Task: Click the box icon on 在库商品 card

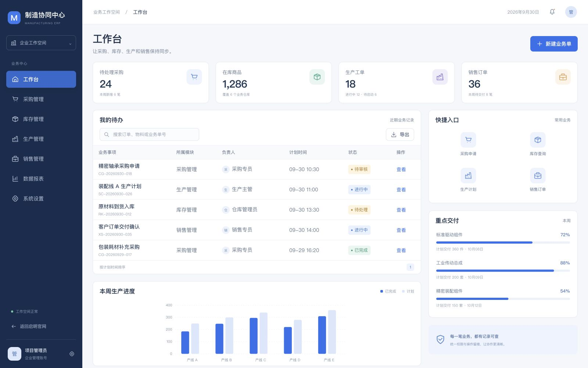Action: [317, 77]
